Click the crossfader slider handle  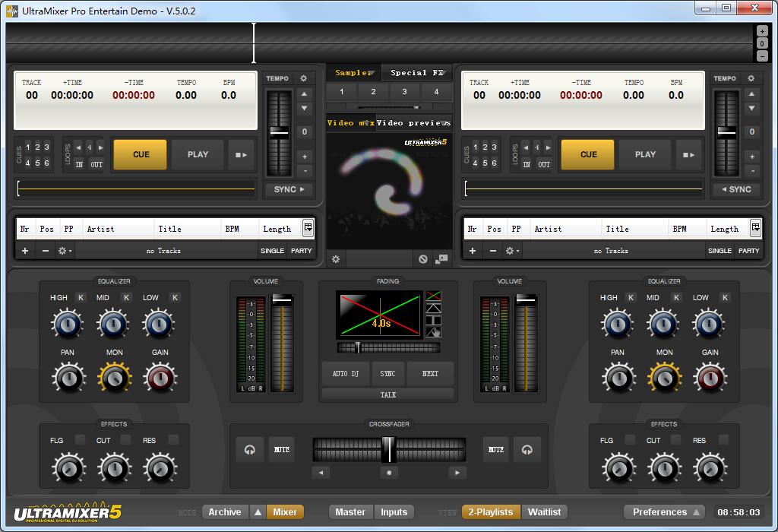388,449
